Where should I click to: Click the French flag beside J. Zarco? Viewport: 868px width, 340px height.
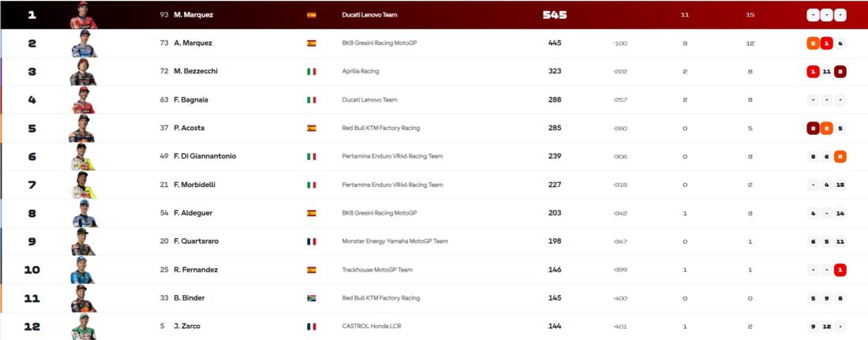coord(311,327)
